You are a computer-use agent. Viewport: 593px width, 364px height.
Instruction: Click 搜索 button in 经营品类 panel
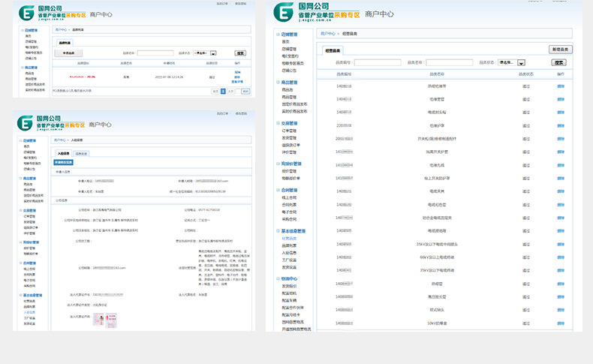point(558,62)
